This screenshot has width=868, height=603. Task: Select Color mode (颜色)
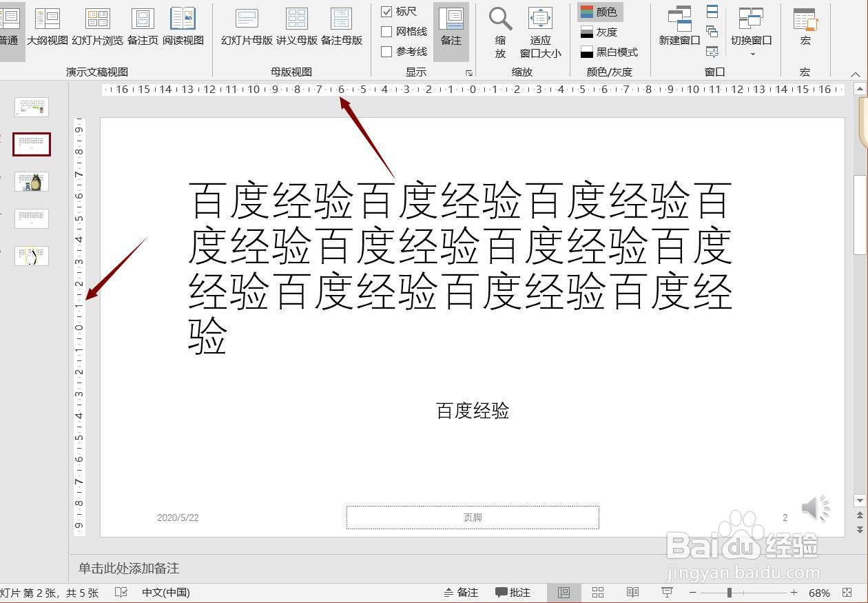599,12
